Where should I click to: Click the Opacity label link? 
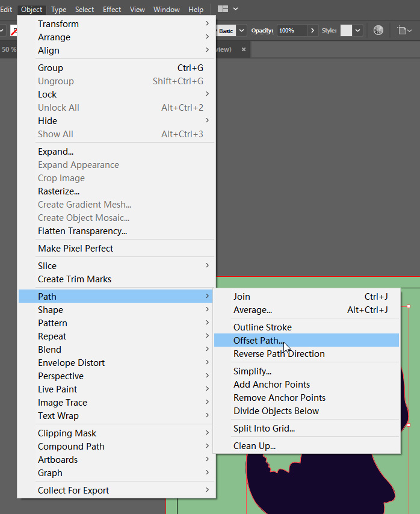pyautogui.click(x=262, y=30)
